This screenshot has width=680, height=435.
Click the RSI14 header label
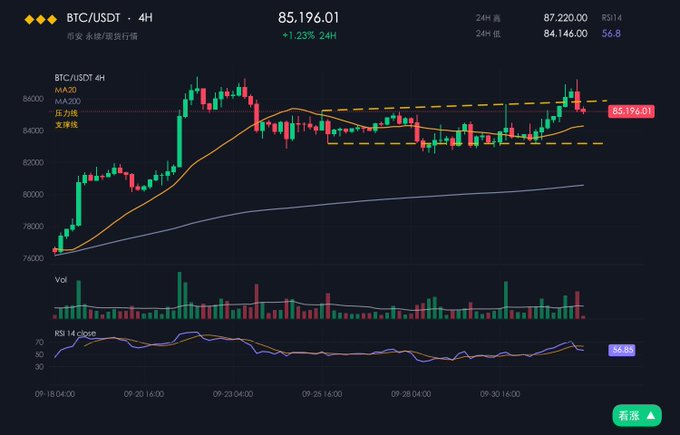(x=611, y=18)
